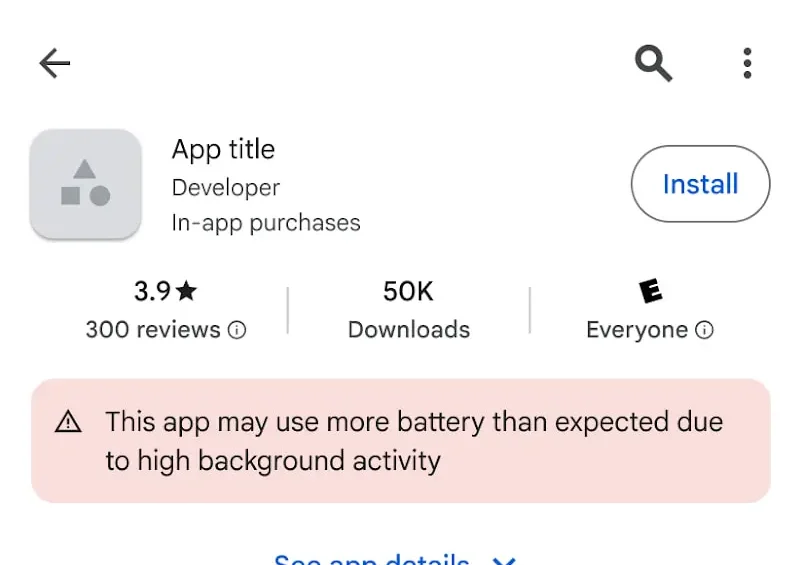Click the info icon beside reviews

tap(237, 330)
